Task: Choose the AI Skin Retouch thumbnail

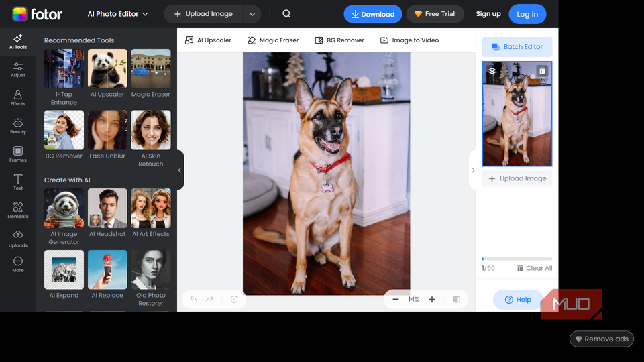Action: click(x=151, y=130)
